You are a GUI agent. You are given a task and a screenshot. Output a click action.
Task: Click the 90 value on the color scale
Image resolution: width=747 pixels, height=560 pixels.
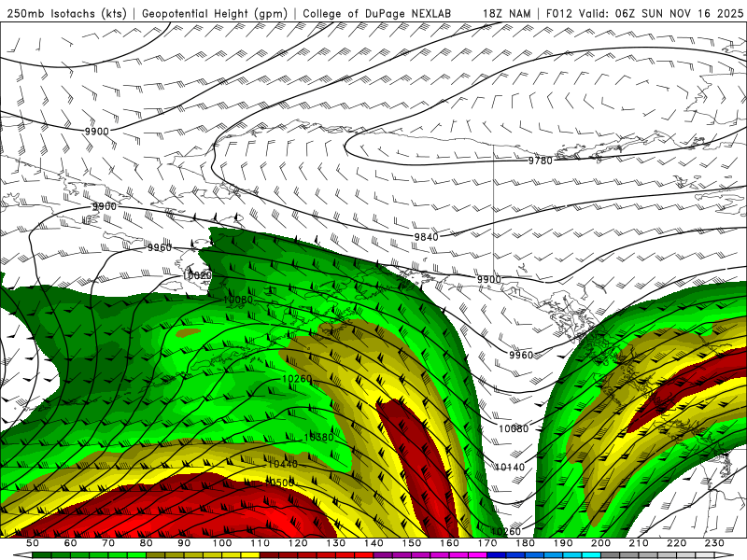click(x=184, y=543)
